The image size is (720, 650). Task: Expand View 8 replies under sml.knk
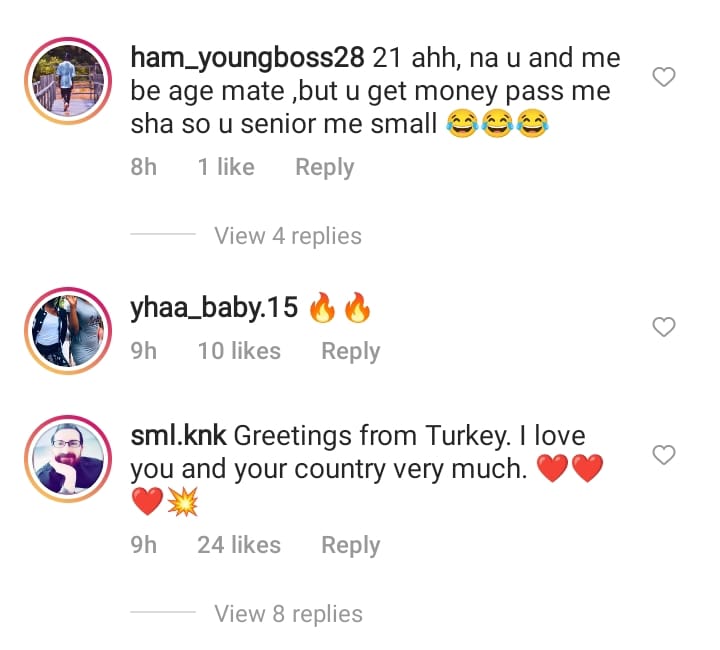(x=288, y=614)
